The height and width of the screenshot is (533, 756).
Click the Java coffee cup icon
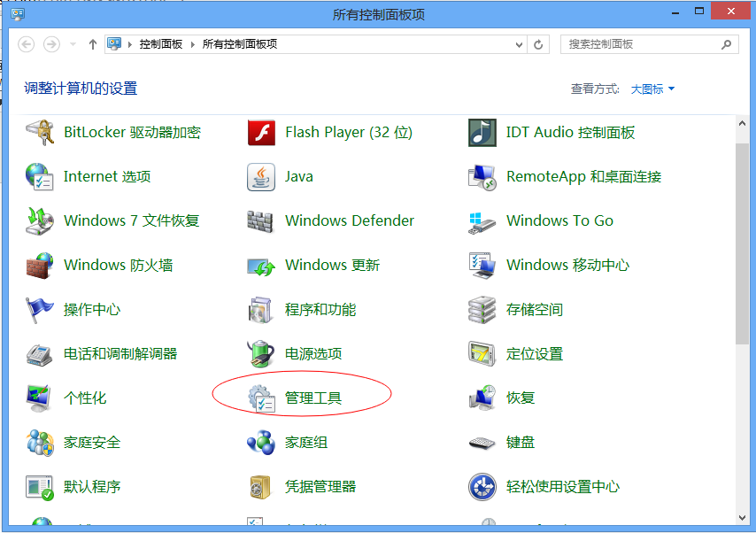261,176
